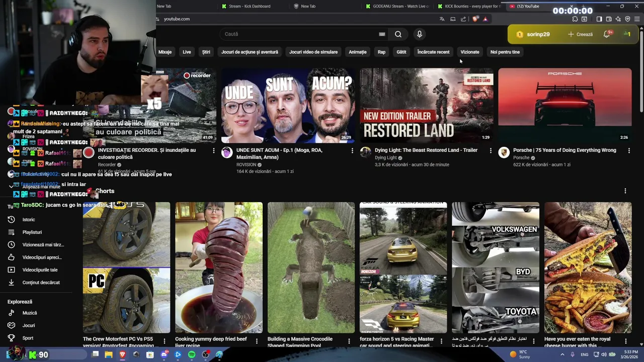Switch to the Stream - Kick Dashboard tab
This screenshot has width=644, height=362.
249,6
